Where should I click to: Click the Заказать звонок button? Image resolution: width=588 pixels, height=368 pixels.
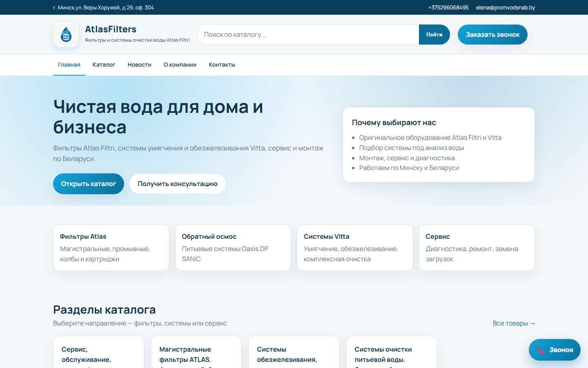click(492, 34)
